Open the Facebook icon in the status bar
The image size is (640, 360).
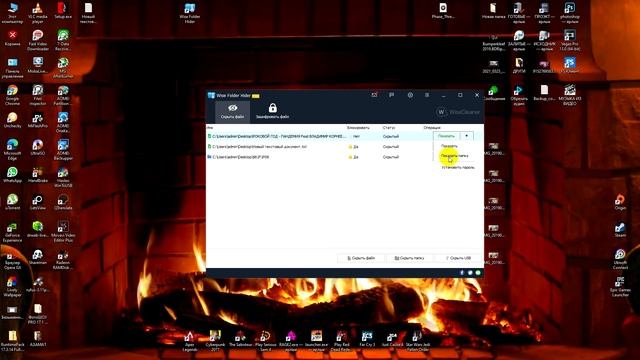pos(462,273)
